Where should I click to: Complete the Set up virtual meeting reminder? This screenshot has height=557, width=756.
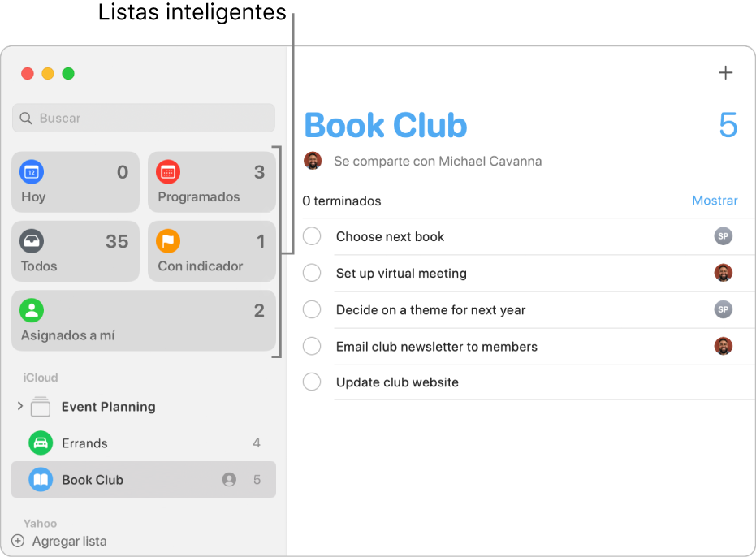pos(312,273)
